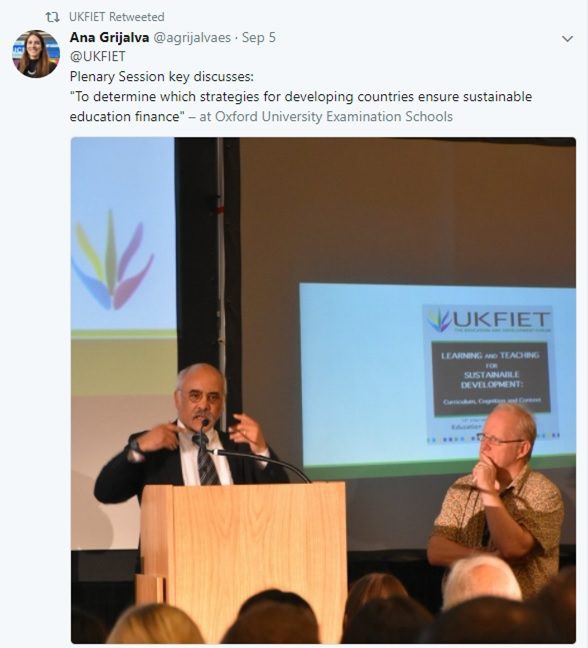Click the colorful leaf logo on left screen
588x648 pixels.
pyautogui.click(x=112, y=261)
